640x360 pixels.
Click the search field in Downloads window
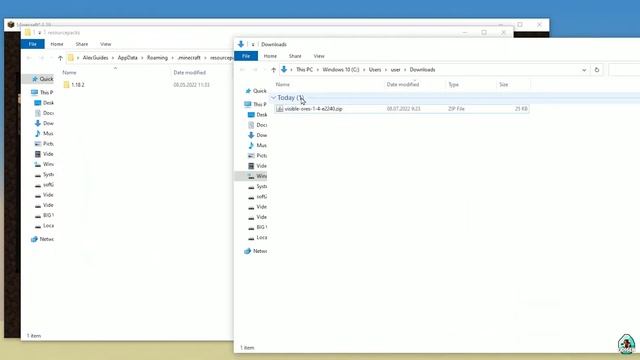tap(624, 70)
